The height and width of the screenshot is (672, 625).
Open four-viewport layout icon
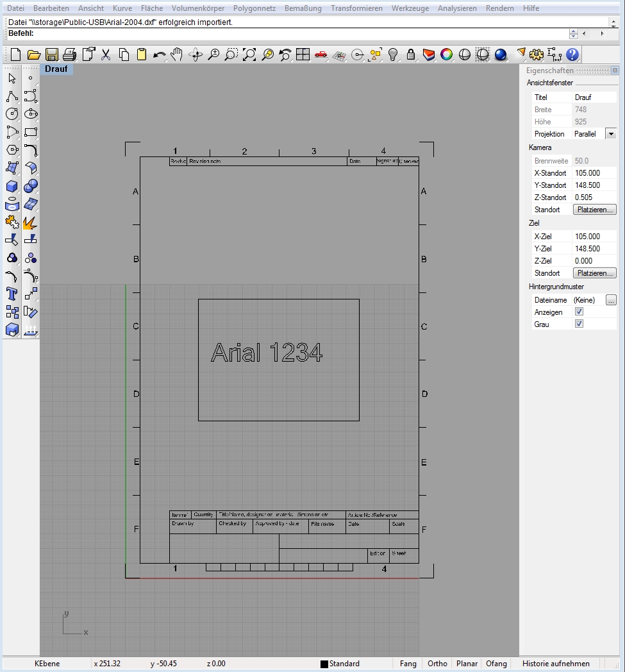click(303, 55)
